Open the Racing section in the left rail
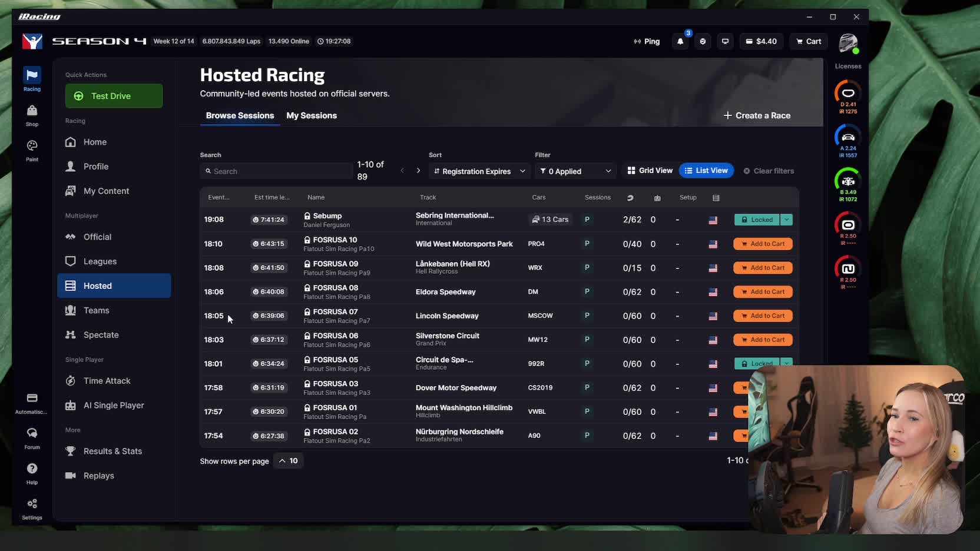980x551 pixels. coord(32,79)
